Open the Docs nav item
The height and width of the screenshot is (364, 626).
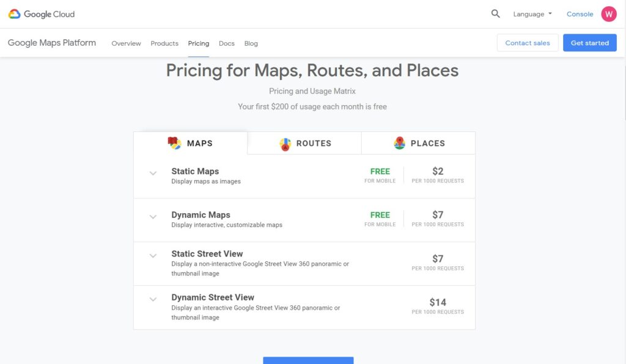click(x=227, y=43)
